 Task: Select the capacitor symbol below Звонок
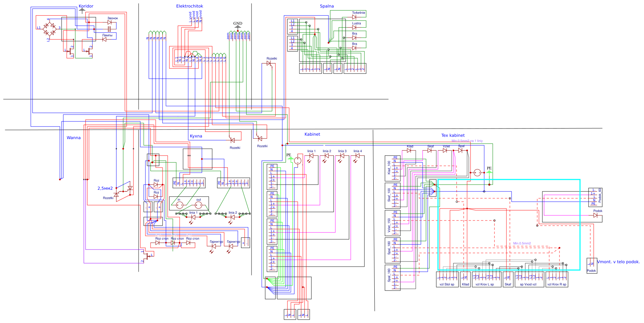click(110, 29)
